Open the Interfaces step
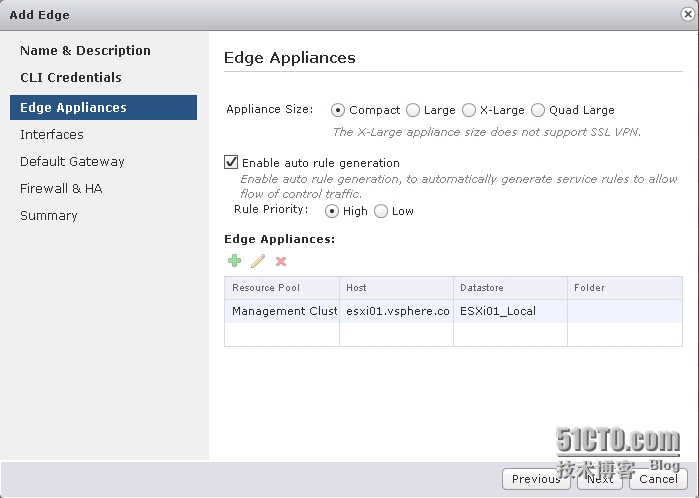Image resolution: width=699 pixels, height=498 pixels. point(52,134)
